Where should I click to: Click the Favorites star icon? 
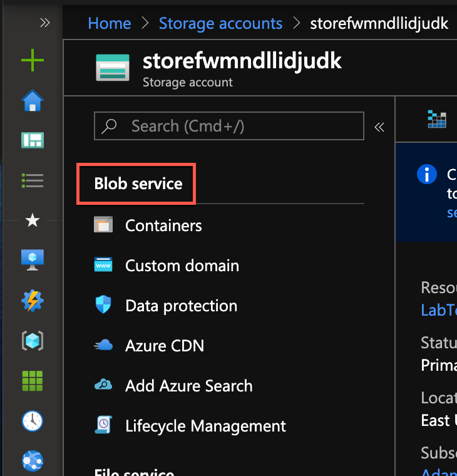coord(33,220)
